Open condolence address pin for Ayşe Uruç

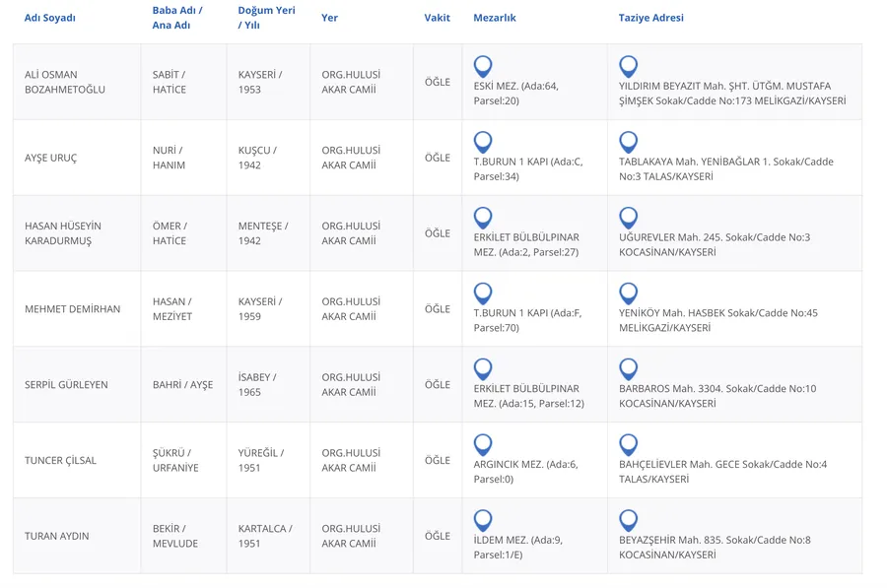click(x=628, y=143)
